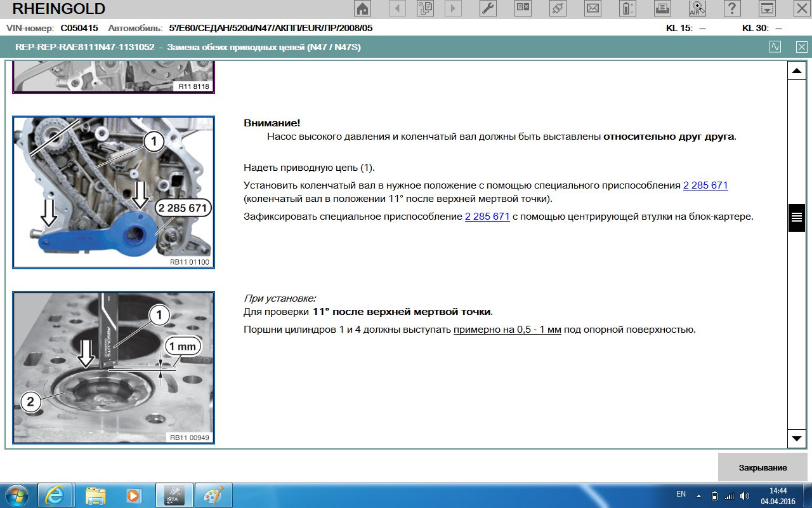Image resolution: width=812 pixels, height=508 pixels.
Task: Click the first 2 285 671 tool link
Action: click(705, 185)
